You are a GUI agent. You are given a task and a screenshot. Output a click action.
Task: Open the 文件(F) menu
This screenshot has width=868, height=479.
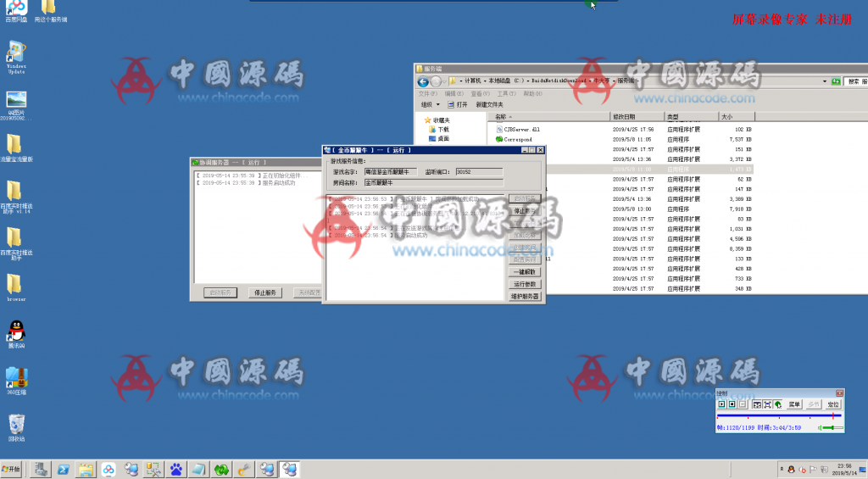pyautogui.click(x=427, y=93)
